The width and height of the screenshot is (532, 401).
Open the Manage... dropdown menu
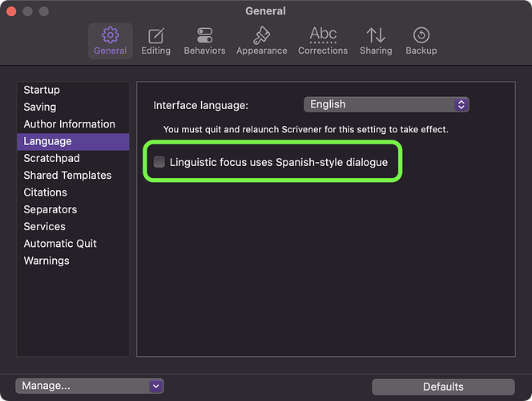coord(89,386)
